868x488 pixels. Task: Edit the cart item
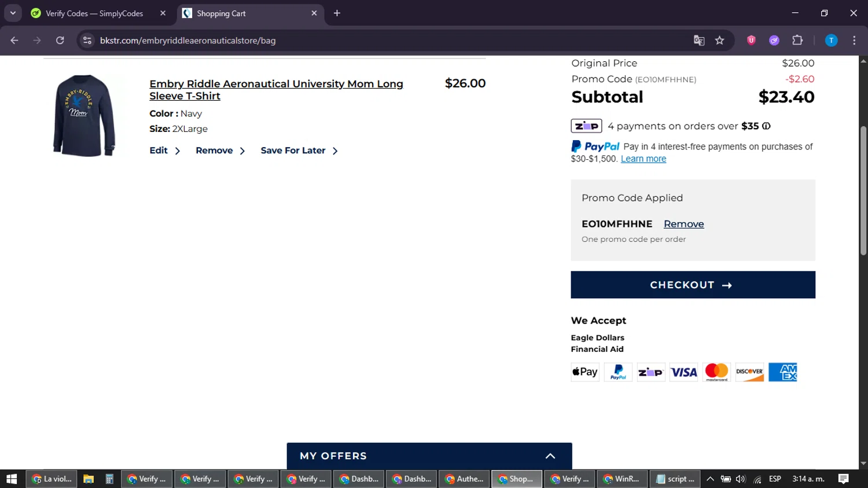(x=165, y=151)
